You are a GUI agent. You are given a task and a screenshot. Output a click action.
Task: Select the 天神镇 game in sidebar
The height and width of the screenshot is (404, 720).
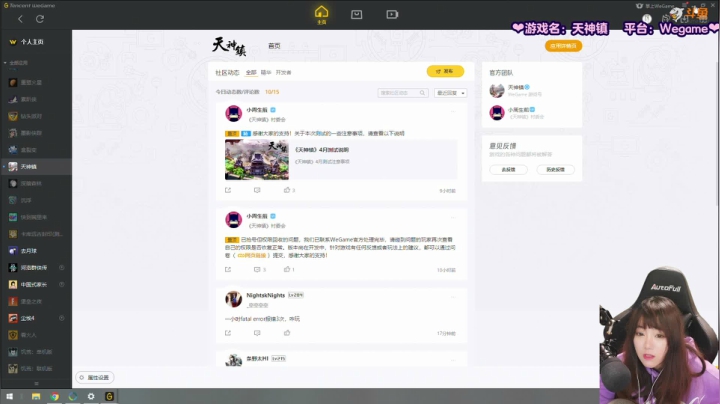click(36, 167)
